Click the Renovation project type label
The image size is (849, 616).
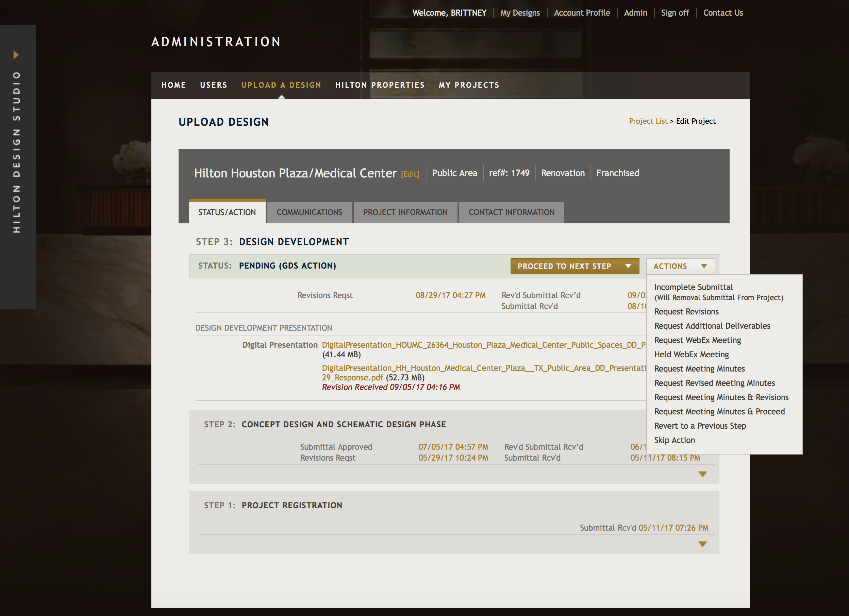click(563, 173)
